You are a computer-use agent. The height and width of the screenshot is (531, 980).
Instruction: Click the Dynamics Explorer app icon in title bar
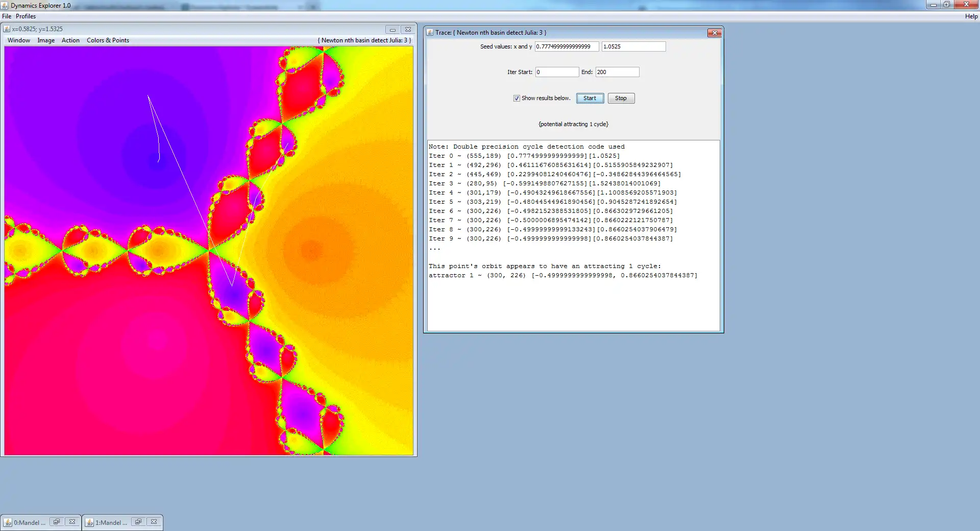4,5
